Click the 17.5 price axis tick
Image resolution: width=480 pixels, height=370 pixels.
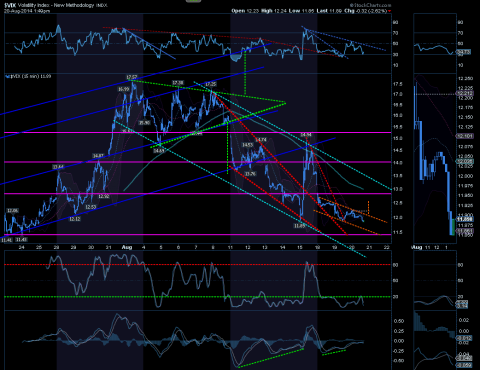pos(397,84)
